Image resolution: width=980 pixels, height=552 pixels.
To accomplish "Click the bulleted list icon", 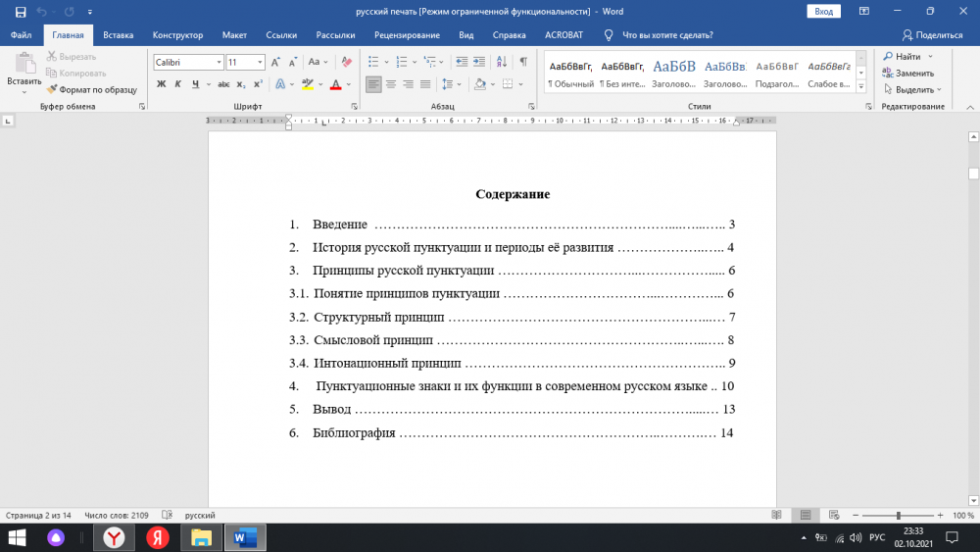I will point(372,62).
